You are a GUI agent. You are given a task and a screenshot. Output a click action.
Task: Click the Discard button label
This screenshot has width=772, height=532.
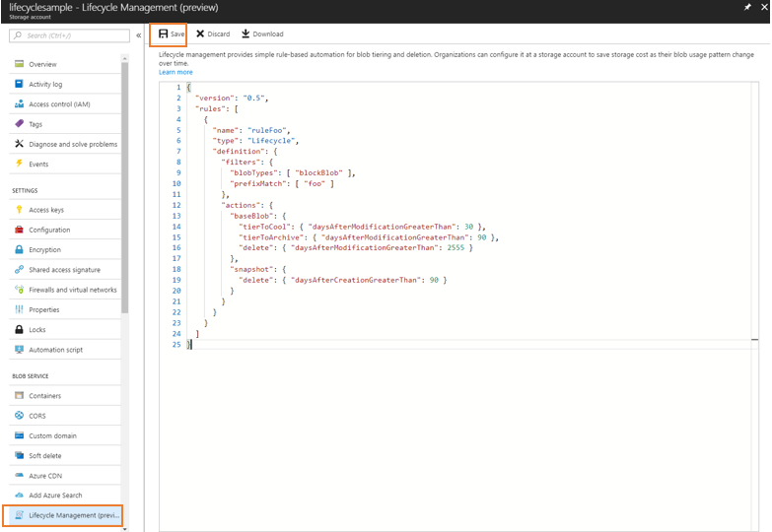[219, 33]
